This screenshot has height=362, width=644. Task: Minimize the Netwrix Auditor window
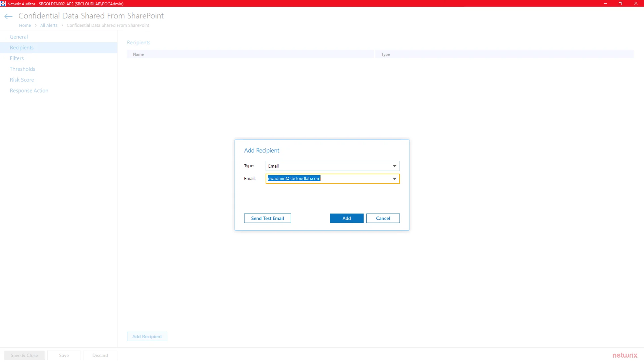click(605, 3)
